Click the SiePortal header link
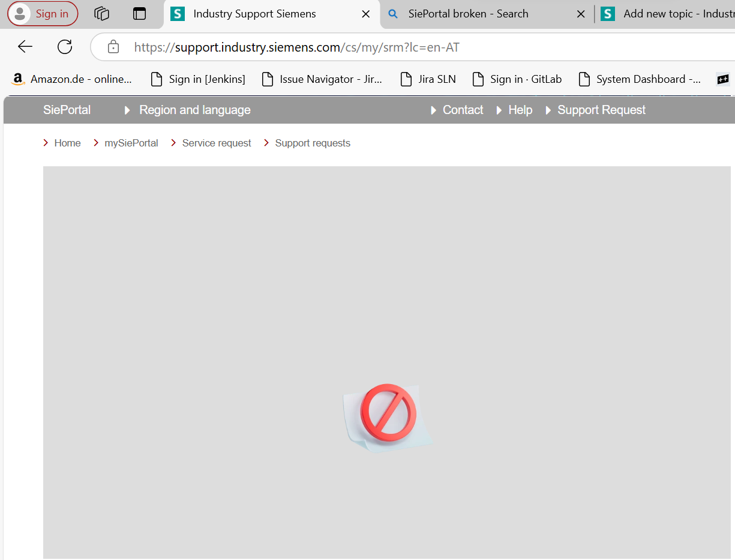The width and height of the screenshot is (735, 560). coord(67,110)
